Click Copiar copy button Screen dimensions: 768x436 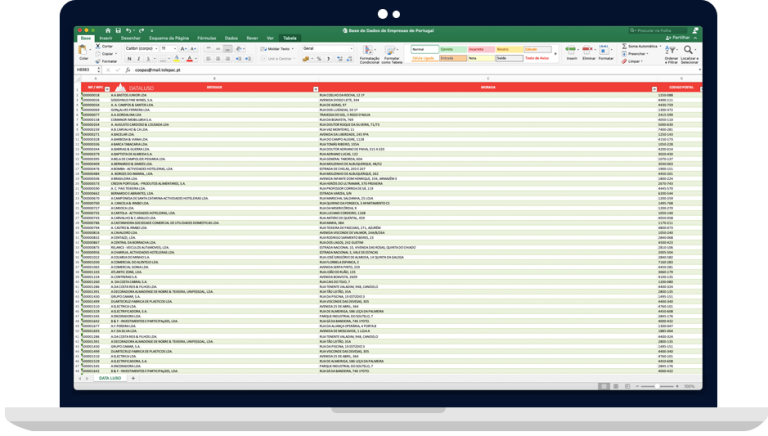pos(105,53)
